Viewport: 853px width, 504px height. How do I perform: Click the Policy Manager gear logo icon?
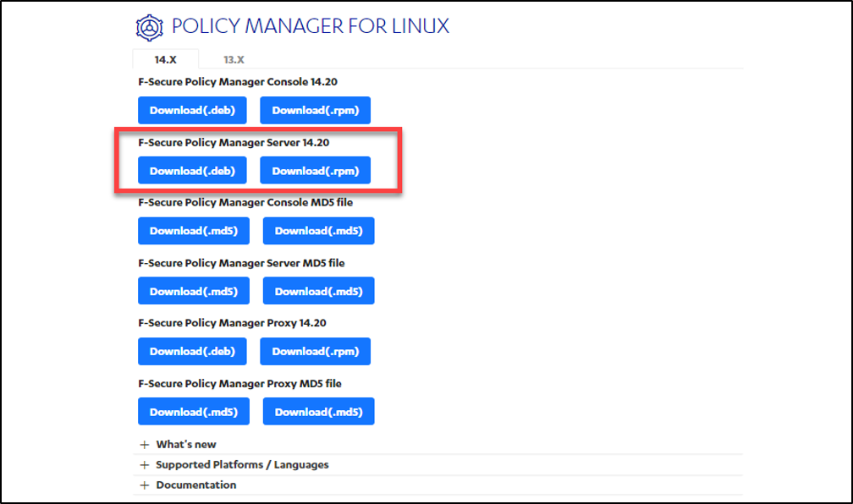pos(149,27)
